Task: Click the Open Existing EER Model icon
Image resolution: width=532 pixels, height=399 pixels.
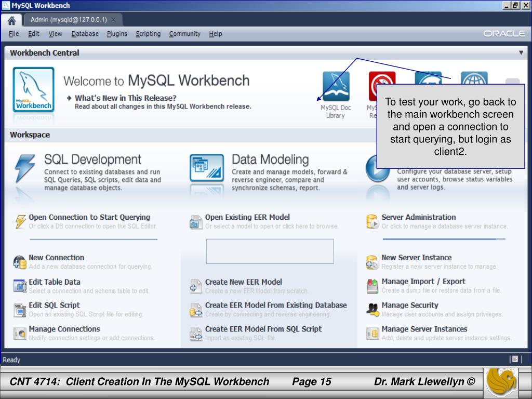Action: click(x=196, y=222)
